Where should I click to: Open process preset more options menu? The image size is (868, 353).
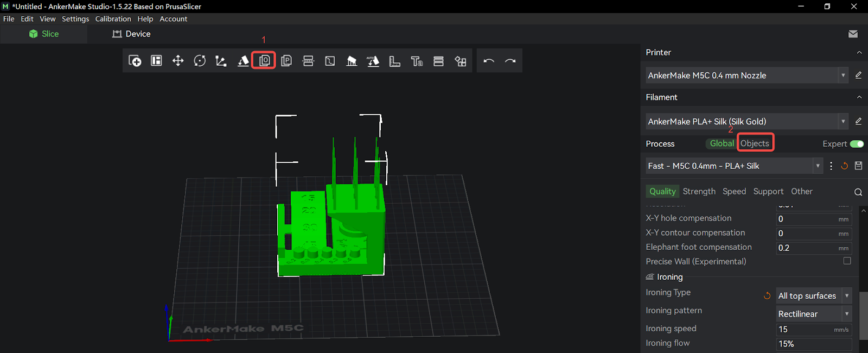tap(831, 166)
